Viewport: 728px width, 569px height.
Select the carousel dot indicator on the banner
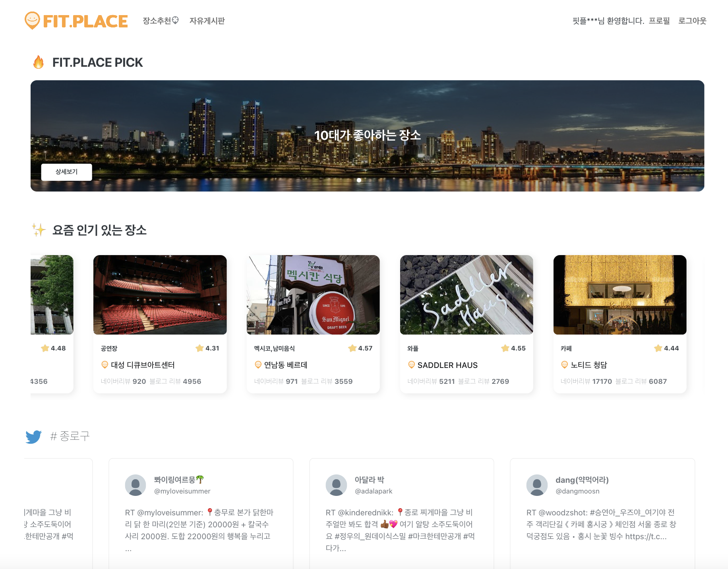point(359,180)
